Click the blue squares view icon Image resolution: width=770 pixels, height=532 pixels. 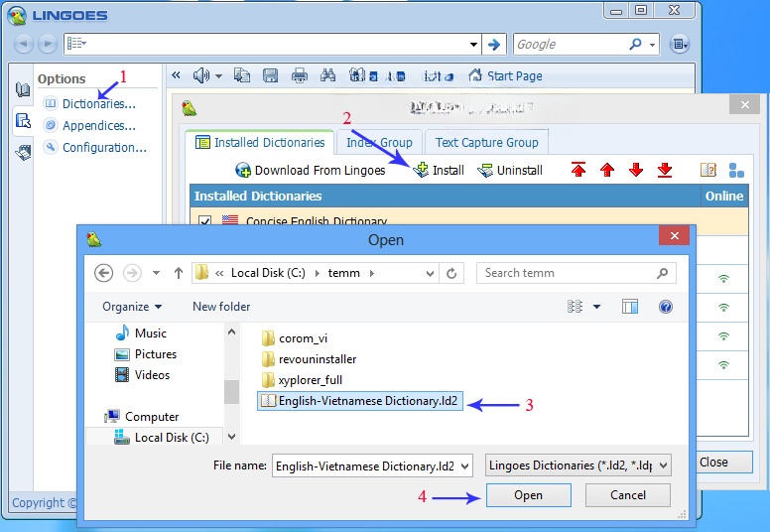(736, 170)
